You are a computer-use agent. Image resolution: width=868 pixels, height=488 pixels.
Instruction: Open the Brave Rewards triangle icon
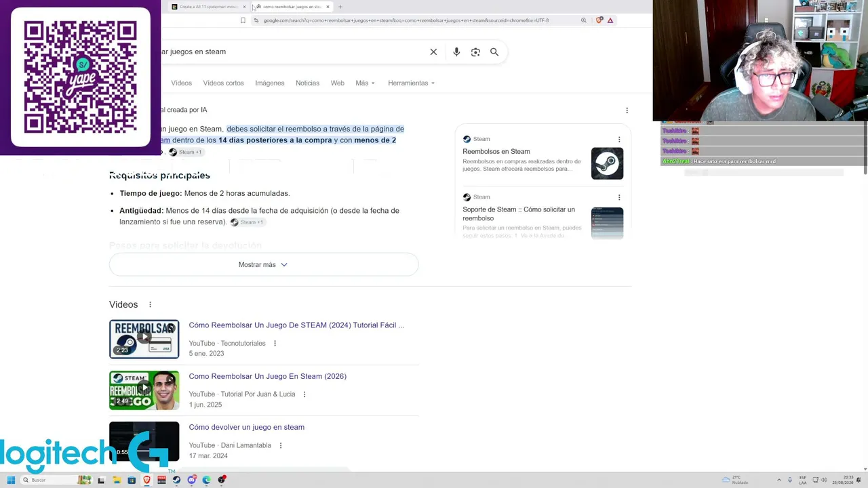610,20
